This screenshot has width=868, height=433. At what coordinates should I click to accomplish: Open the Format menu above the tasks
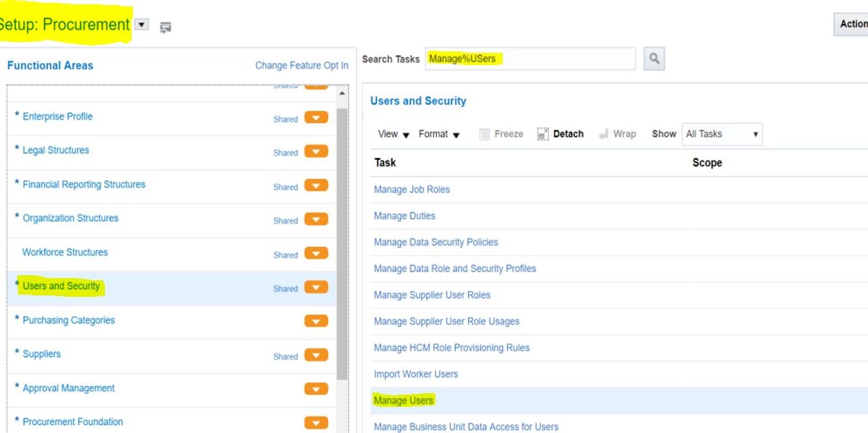coord(438,134)
